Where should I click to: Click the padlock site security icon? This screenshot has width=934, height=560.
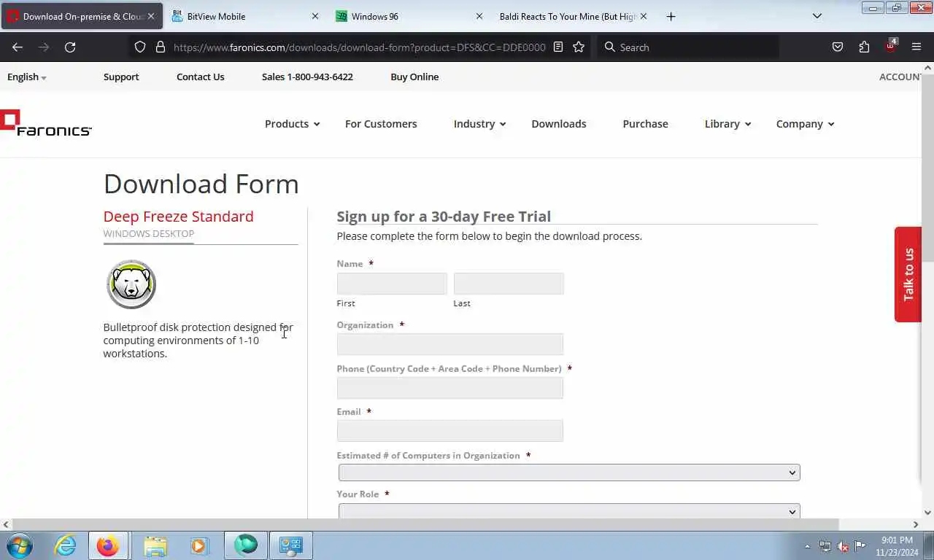pos(161,47)
